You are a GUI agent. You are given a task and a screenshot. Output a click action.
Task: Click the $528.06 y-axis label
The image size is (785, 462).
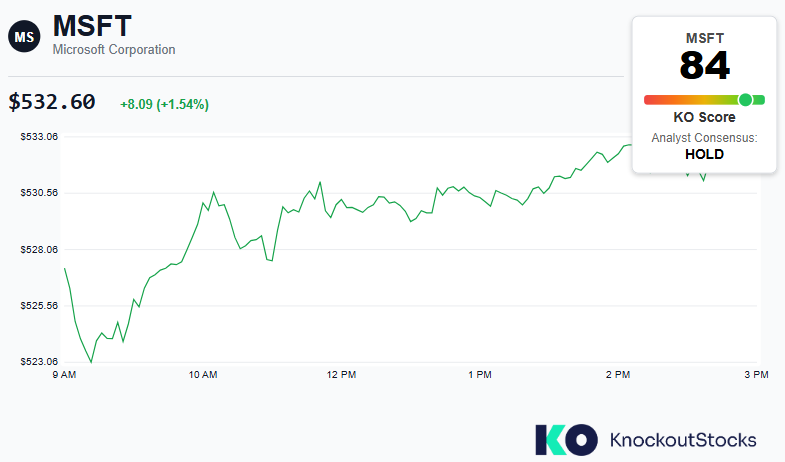[39, 249]
